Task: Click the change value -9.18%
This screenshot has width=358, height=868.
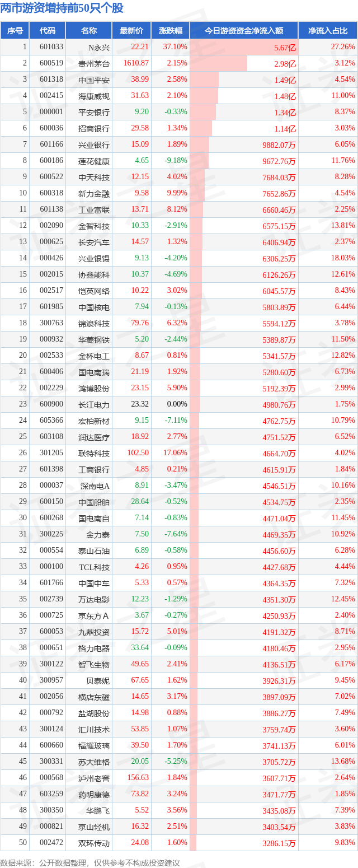Action: point(176,161)
